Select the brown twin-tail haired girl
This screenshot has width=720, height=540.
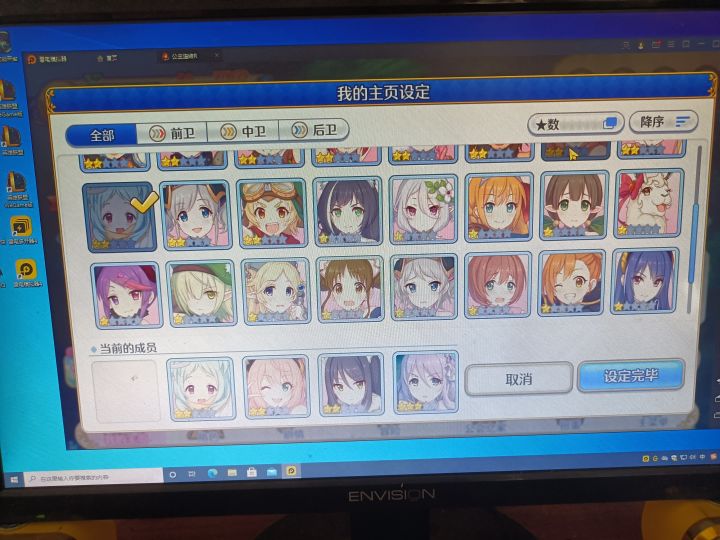pos(350,289)
